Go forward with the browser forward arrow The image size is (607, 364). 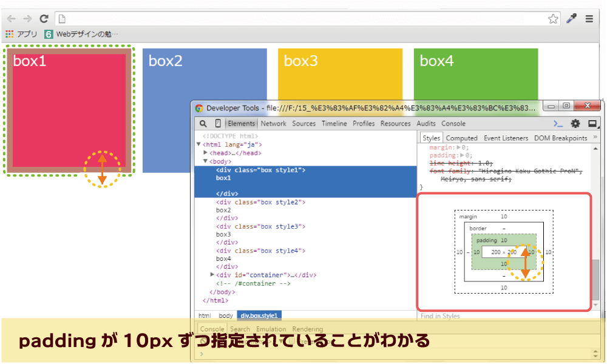(27, 19)
